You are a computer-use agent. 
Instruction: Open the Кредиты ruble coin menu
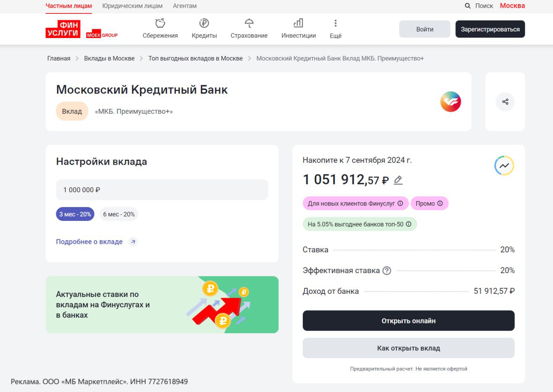click(x=204, y=29)
